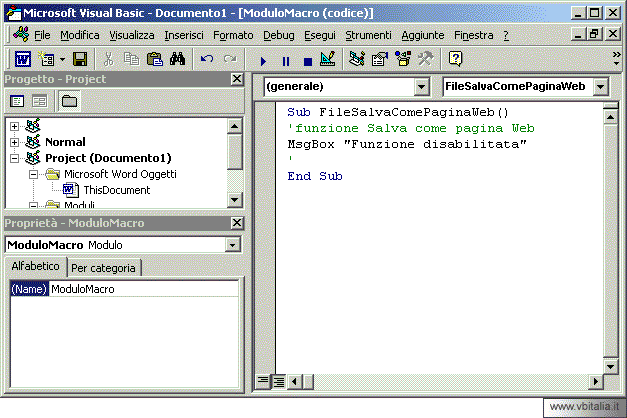The height and width of the screenshot is (418, 627).
Task: Open the VBA icon menu beside File
Action: tap(21, 35)
